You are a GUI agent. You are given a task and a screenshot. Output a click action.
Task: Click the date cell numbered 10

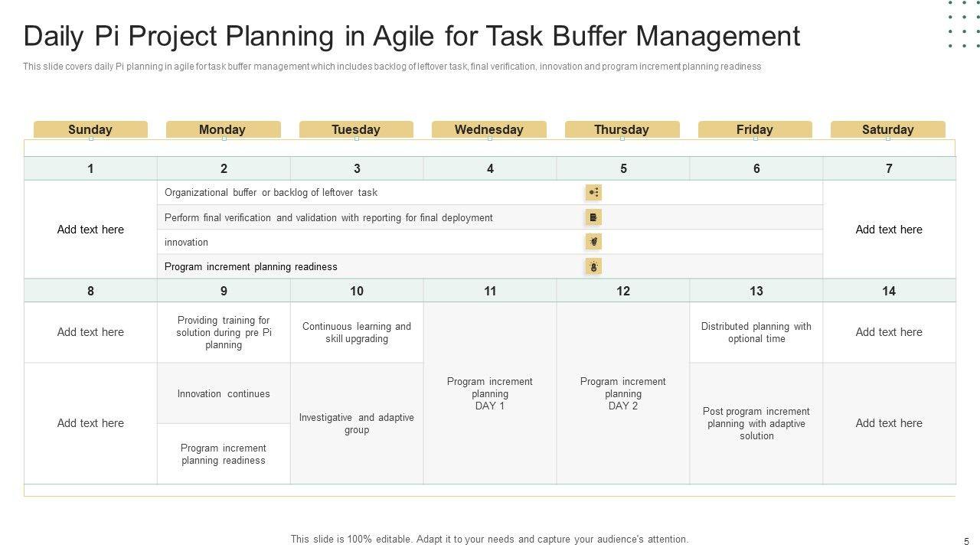pyautogui.click(x=357, y=291)
